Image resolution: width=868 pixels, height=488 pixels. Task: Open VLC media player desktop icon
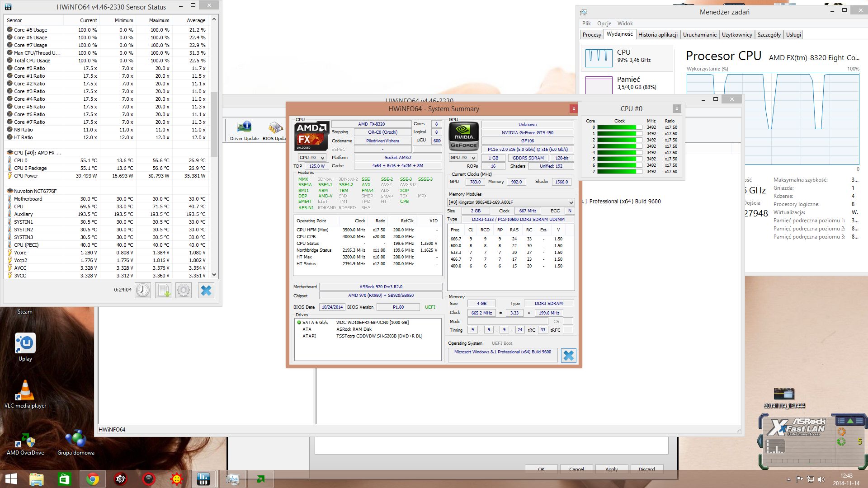click(25, 394)
